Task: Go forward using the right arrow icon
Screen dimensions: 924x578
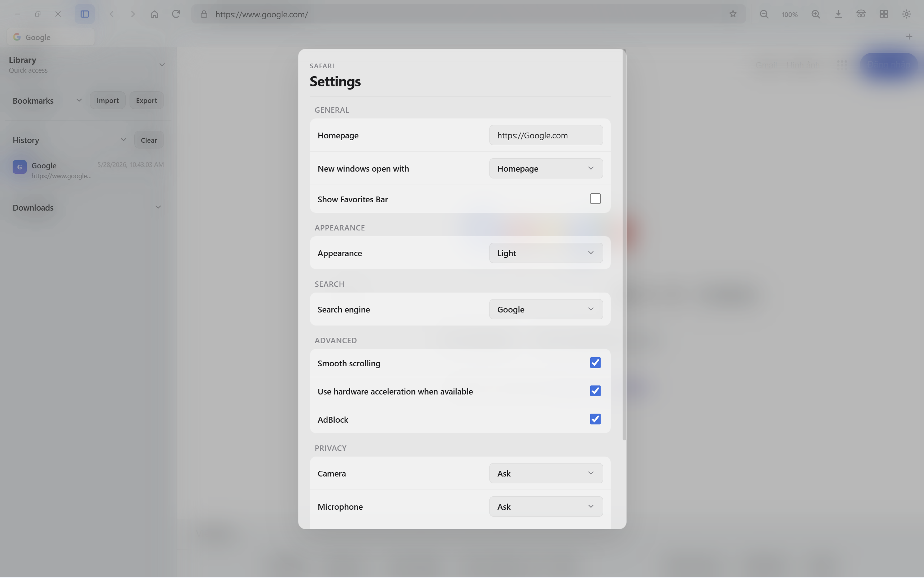Action: pos(133,14)
